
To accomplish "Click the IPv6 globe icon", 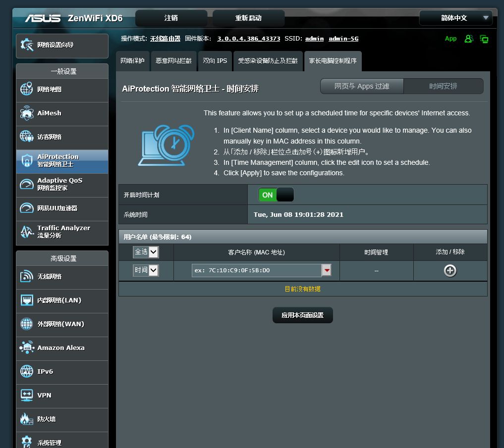I will tap(27, 372).
